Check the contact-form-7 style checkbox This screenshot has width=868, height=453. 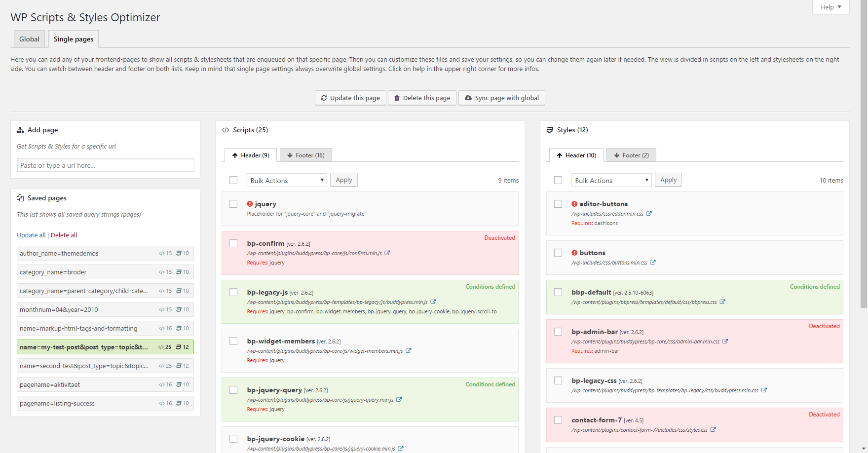tap(558, 420)
